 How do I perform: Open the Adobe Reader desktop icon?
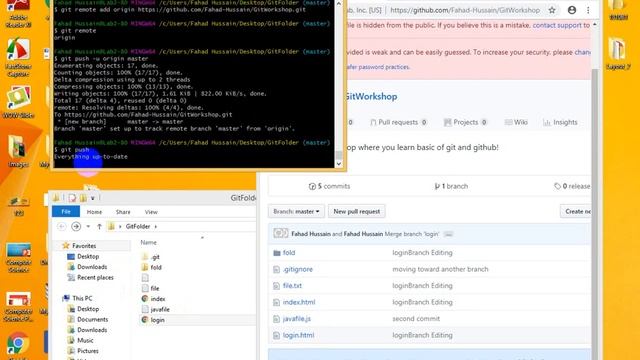coord(18,13)
